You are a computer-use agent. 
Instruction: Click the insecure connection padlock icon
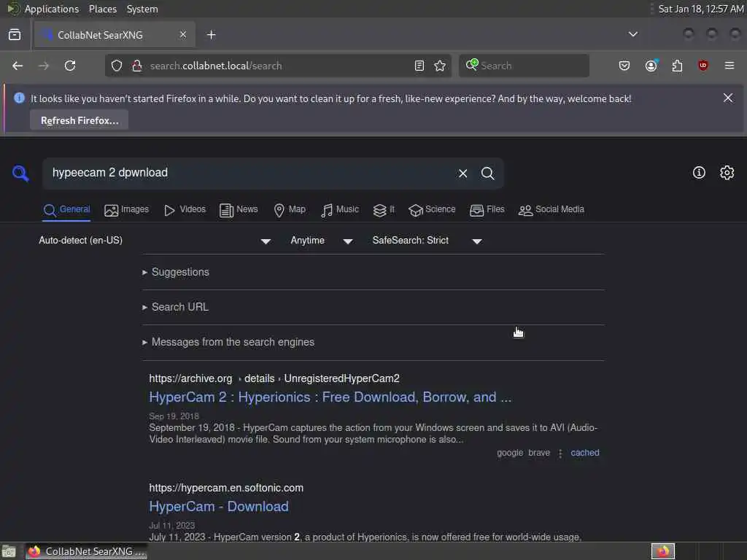(x=136, y=66)
